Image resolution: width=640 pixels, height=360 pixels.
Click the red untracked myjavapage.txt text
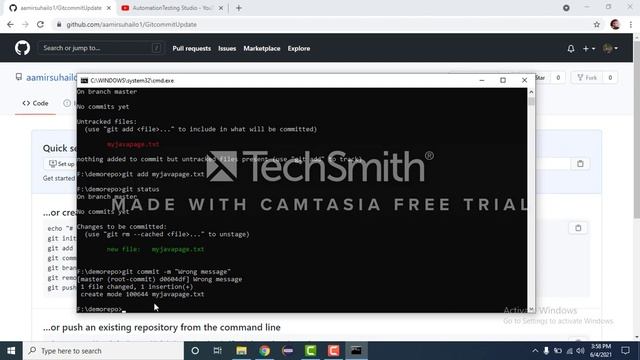[x=133, y=144]
